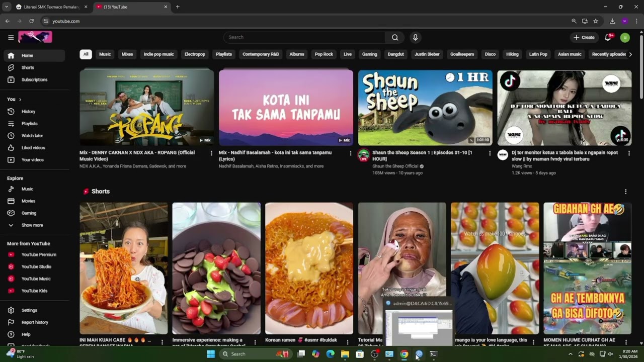Select the Mixes filter chip
Viewport: 644px width, 362px height.
click(127, 54)
